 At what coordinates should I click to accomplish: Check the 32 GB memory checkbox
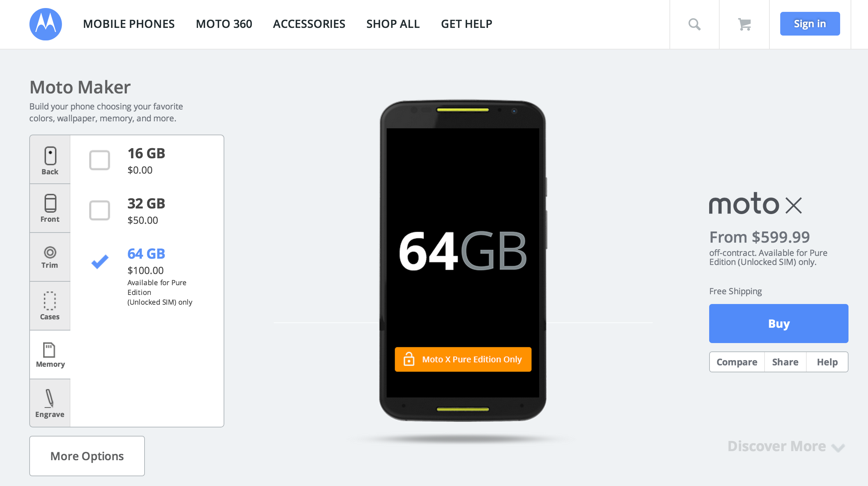point(100,210)
